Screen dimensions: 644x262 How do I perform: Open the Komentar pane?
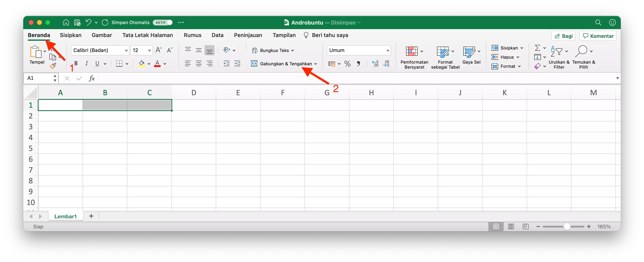click(598, 36)
